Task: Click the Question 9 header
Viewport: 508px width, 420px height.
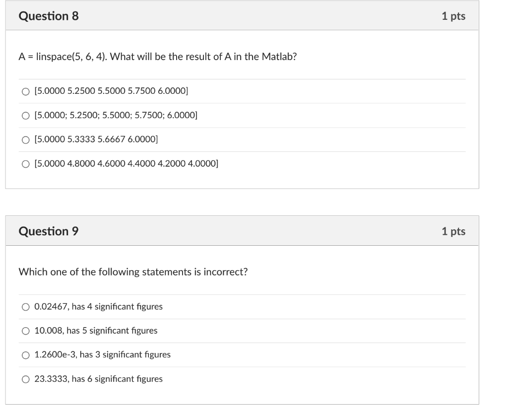Action: click(47, 231)
